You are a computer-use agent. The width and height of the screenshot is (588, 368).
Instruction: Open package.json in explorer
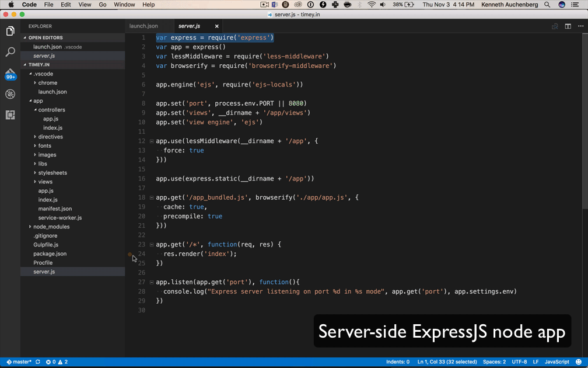(73, 254)
